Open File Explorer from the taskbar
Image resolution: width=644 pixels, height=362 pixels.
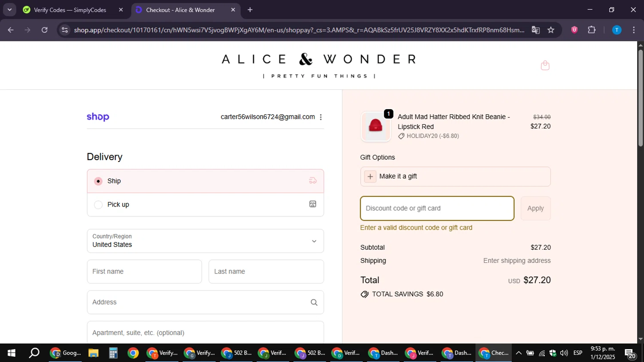93,353
